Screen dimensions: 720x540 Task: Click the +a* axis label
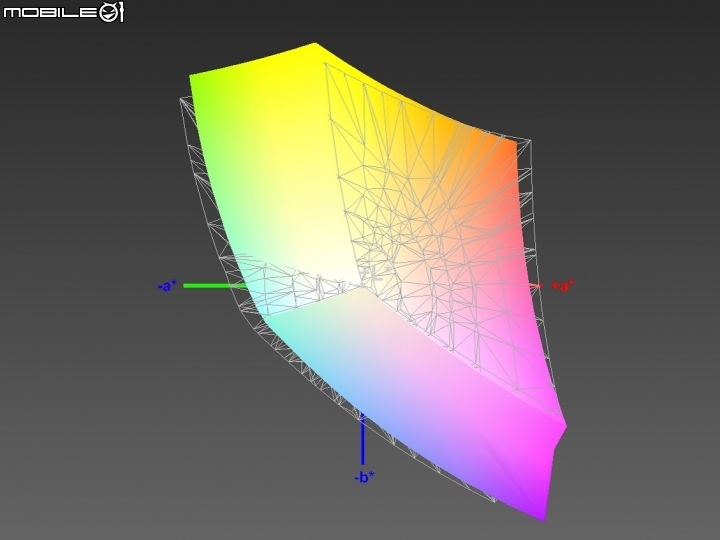click(562, 286)
